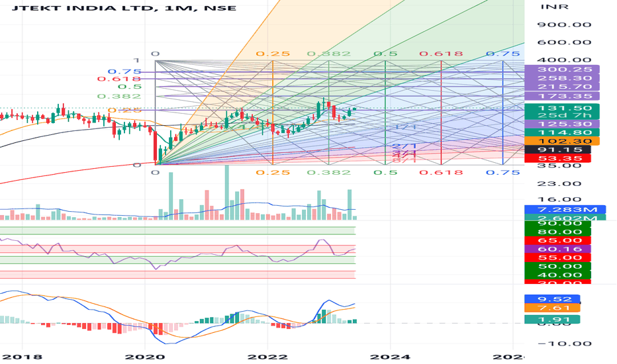Select the purple 215.70 price tag
Screen dimensions: 617x364
pyautogui.click(x=562, y=87)
